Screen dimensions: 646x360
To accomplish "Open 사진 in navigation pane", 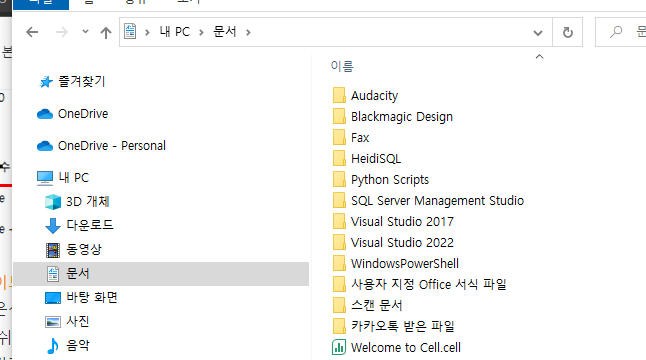I will (78, 321).
